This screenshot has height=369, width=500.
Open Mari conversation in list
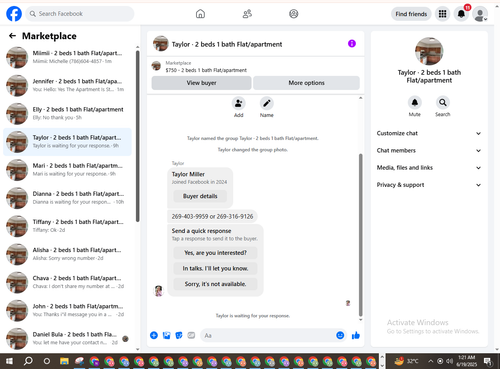[x=68, y=170]
